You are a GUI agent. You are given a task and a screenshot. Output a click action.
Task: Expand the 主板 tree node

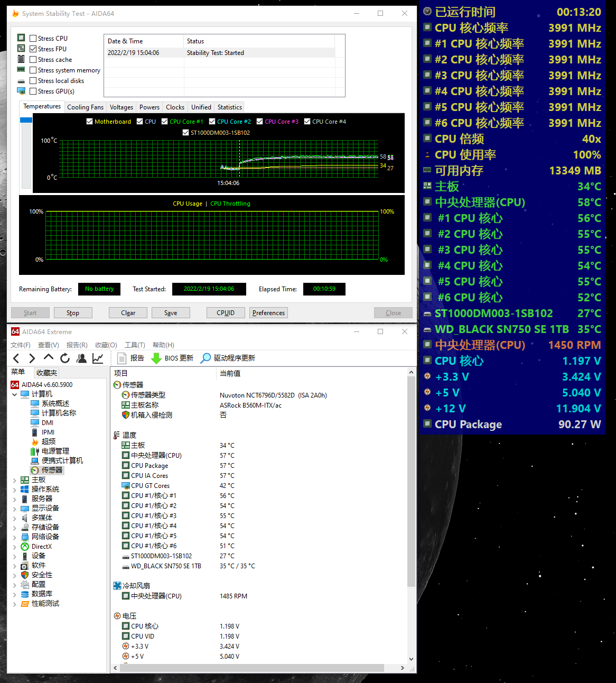[14, 480]
